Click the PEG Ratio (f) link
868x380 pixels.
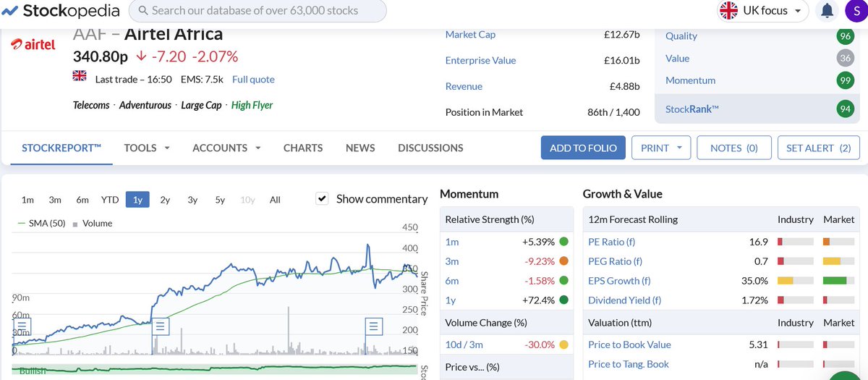(616, 261)
